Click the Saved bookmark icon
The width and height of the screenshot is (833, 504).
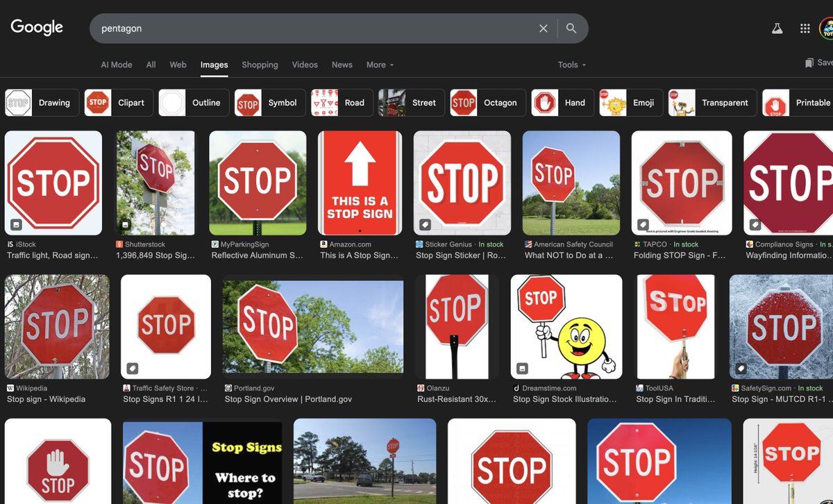click(809, 62)
